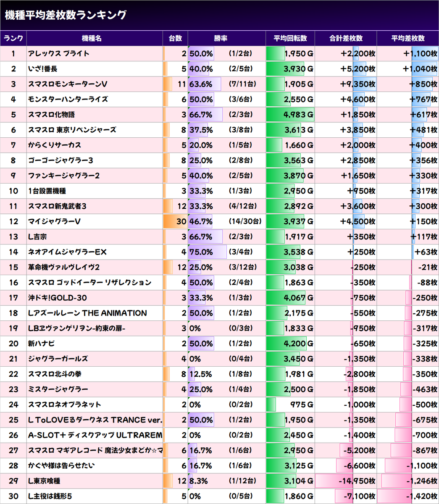Click rank number 24
This screenshot has width=439, height=504.
[x=13, y=404]
